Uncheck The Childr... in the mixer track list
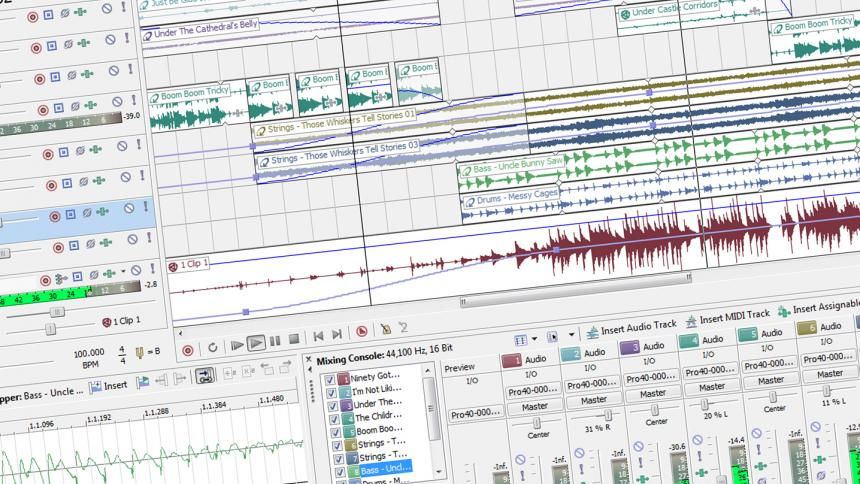Image resolution: width=860 pixels, height=484 pixels. (335, 419)
